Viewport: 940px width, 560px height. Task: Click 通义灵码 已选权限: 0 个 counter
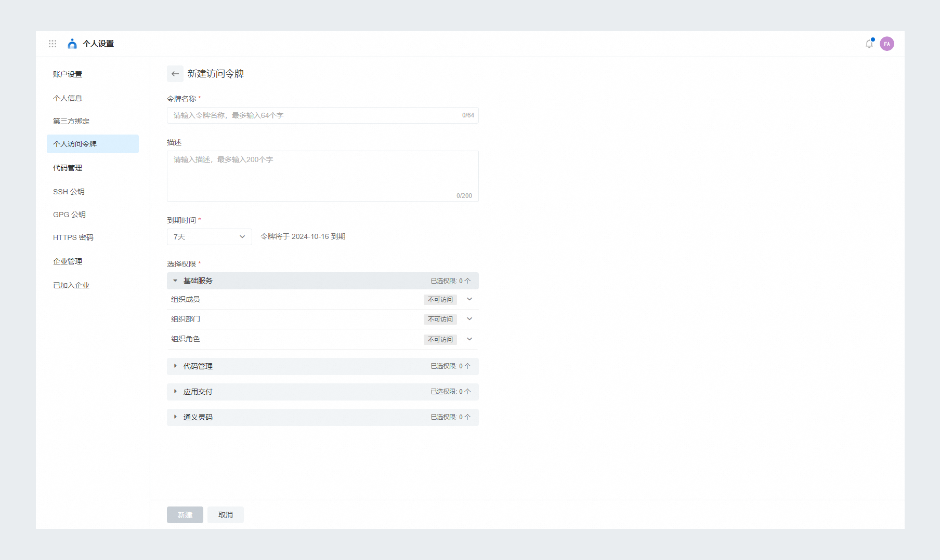pos(451,417)
